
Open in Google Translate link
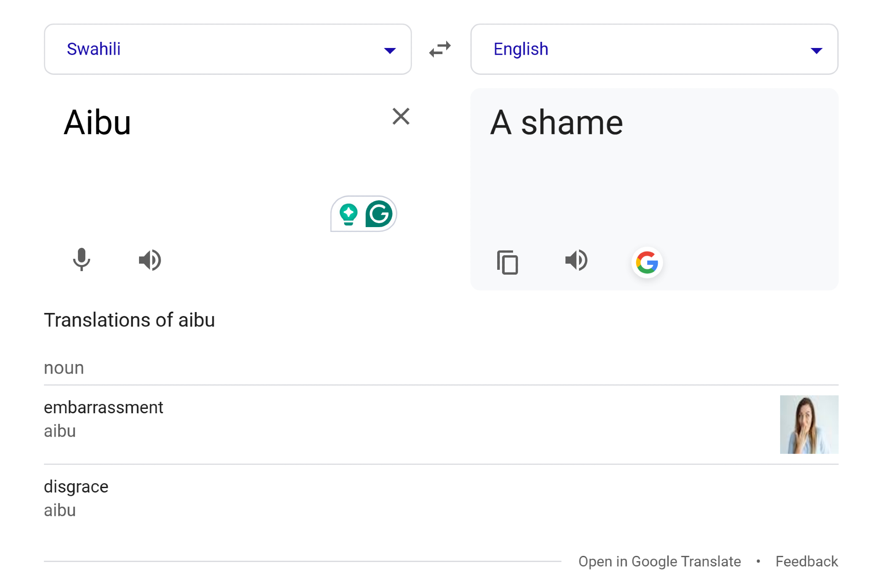coord(660,562)
